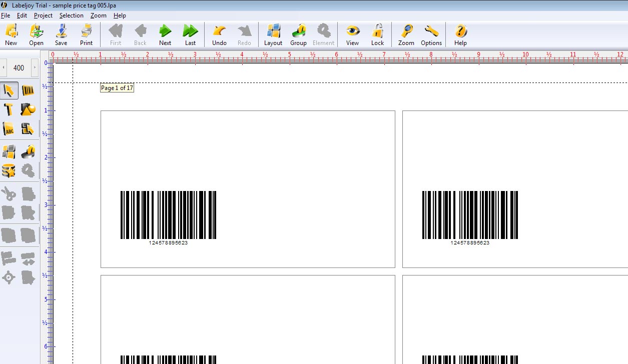
Task: Go to the next page with Next
Action: coord(165,35)
